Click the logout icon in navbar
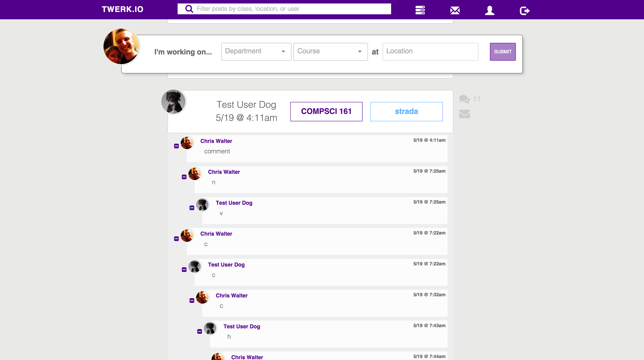Image resolution: width=644 pixels, height=360 pixels. (525, 11)
